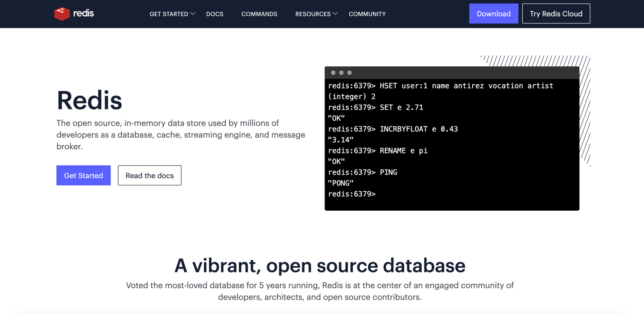Open the Get Started navigation menu
The image size is (644, 314).
172,14
